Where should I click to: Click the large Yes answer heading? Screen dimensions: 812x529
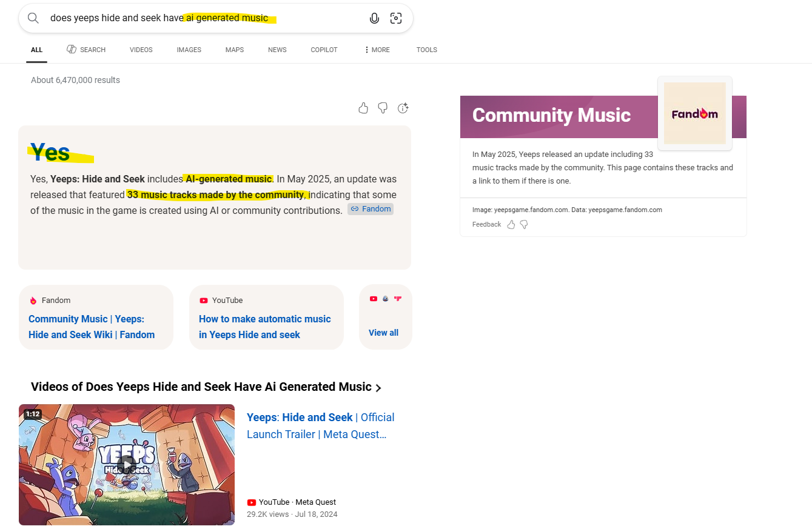point(50,152)
